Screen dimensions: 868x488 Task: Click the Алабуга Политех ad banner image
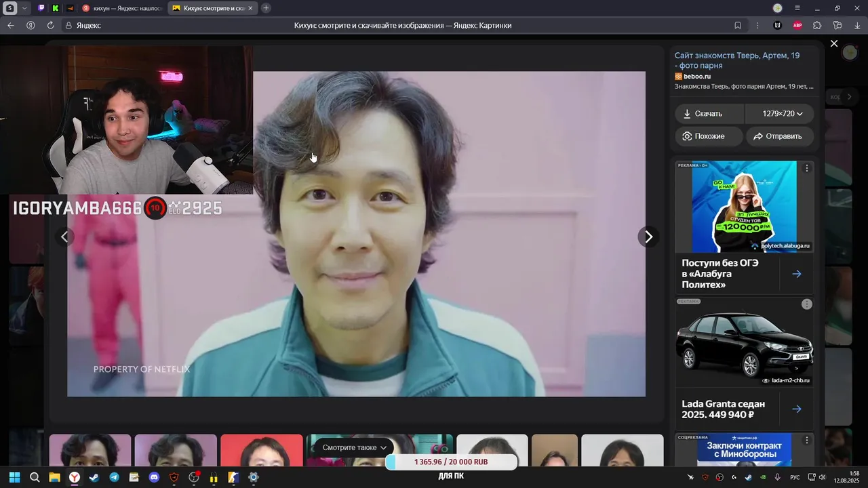745,206
